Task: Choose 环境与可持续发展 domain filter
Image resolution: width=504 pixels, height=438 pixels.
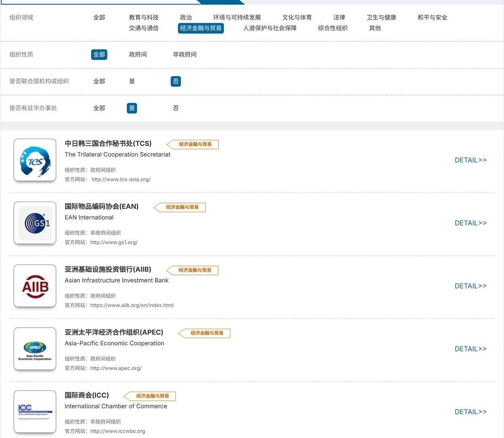Action: tap(237, 17)
